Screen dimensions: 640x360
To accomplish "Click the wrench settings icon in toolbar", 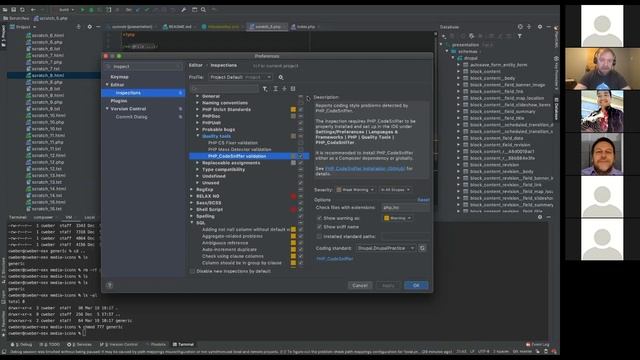I will point(184,9).
